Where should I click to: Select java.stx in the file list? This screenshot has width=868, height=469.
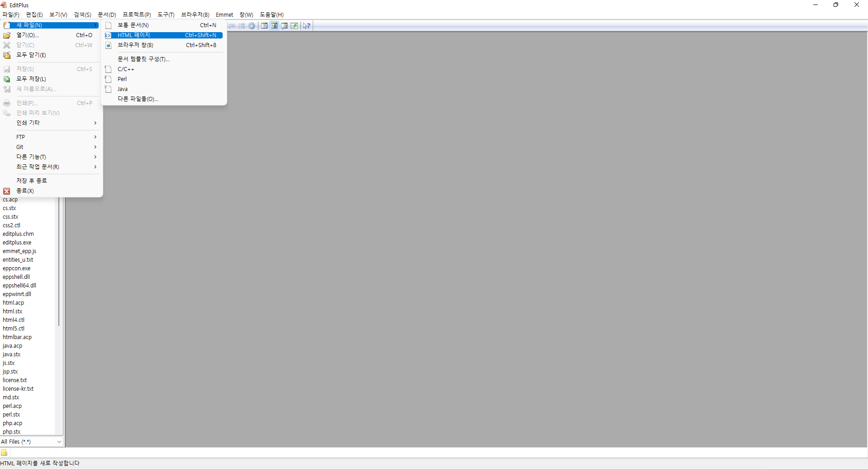[x=12, y=354]
